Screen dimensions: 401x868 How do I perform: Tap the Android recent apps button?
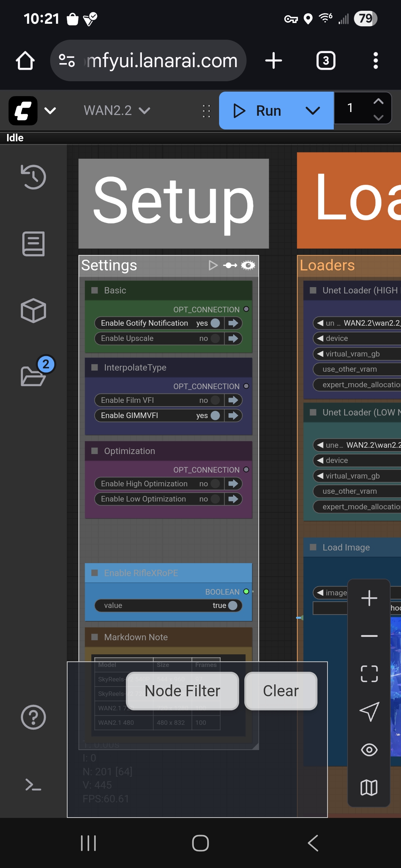click(x=88, y=843)
